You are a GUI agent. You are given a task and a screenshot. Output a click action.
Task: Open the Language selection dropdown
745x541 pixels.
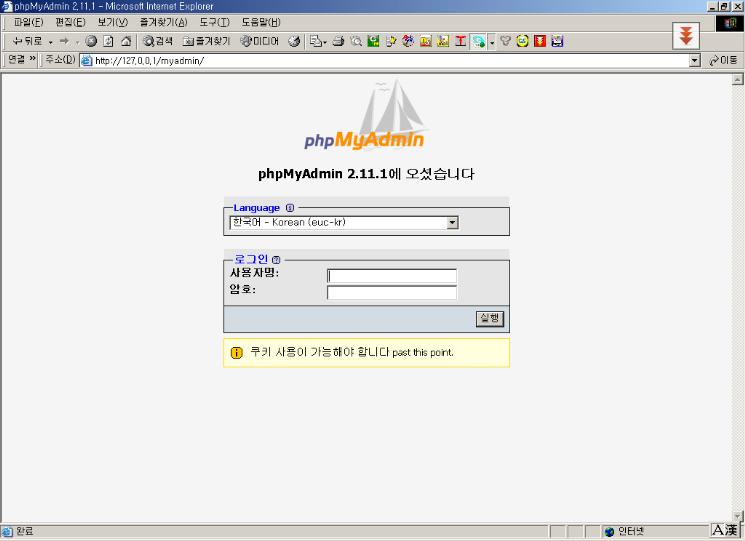point(344,222)
